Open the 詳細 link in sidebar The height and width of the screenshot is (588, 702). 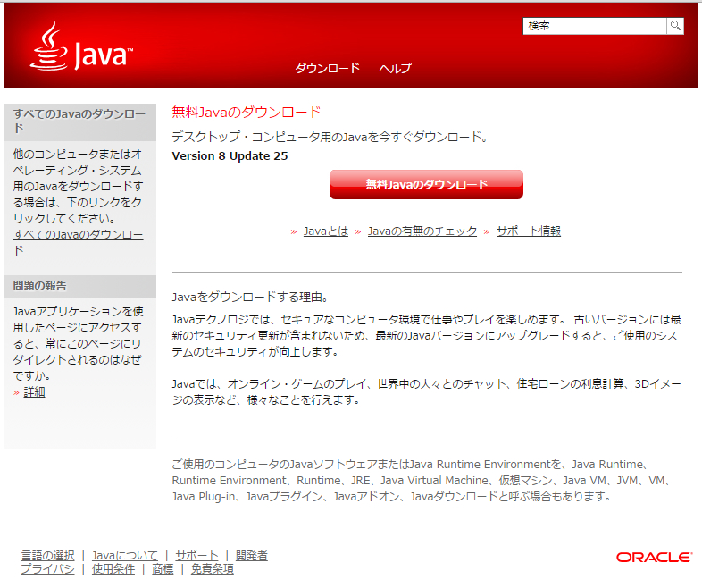click(x=35, y=392)
